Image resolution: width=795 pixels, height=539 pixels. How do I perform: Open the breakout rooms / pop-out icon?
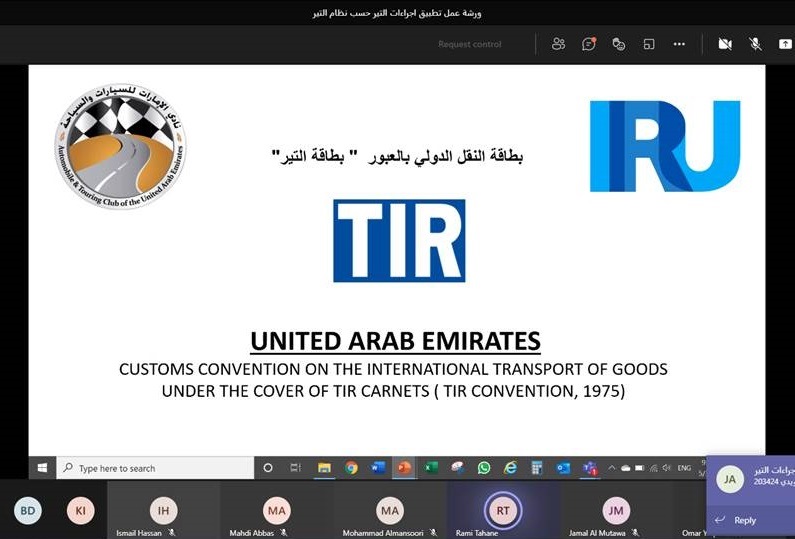click(x=649, y=45)
